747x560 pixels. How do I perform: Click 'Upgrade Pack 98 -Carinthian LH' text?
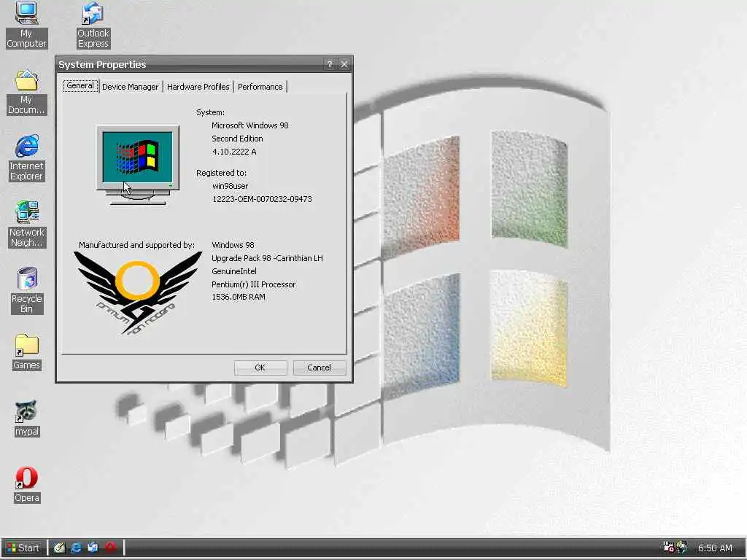[267, 258]
